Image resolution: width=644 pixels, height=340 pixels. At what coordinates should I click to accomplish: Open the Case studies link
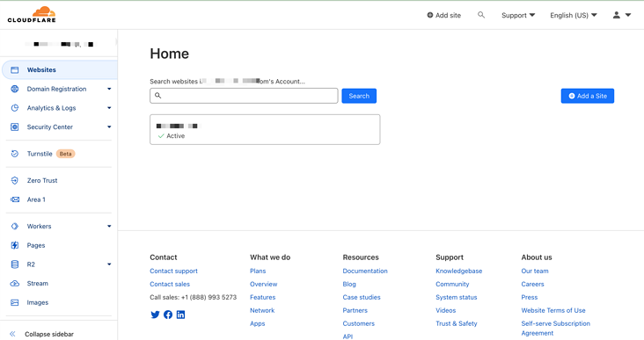362,297
